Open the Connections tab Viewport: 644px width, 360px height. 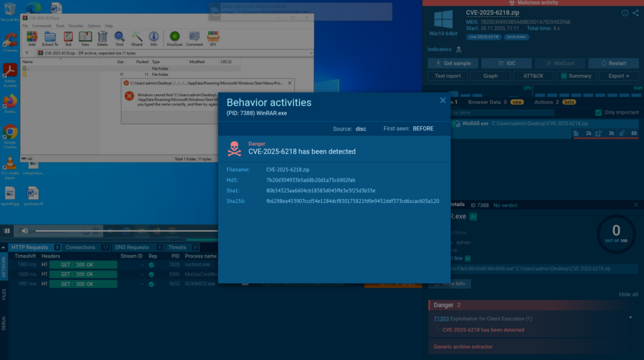[80, 248]
